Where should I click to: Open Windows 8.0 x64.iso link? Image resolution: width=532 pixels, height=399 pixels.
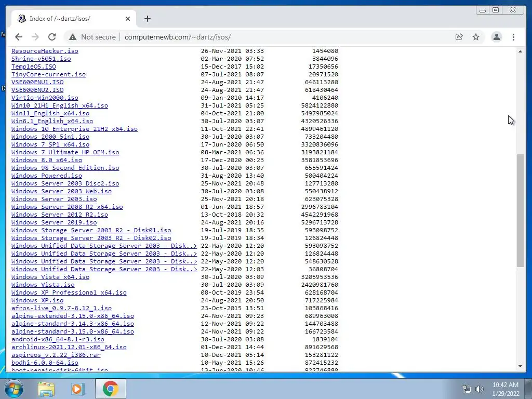46,160
